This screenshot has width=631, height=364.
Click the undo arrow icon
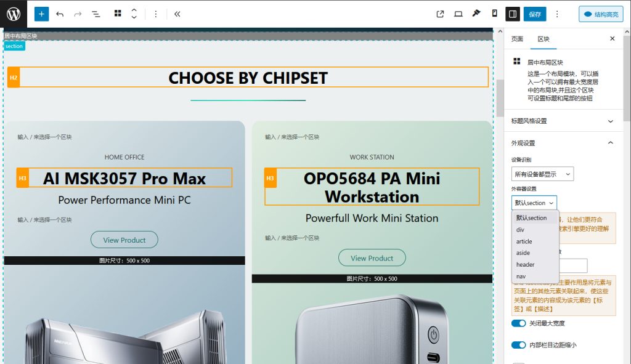(x=60, y=14)
